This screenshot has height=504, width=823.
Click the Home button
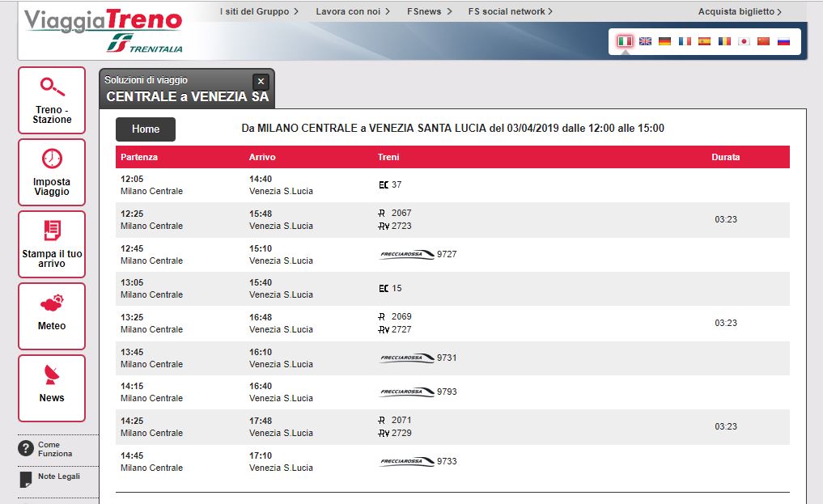click(x=146, y=129)
